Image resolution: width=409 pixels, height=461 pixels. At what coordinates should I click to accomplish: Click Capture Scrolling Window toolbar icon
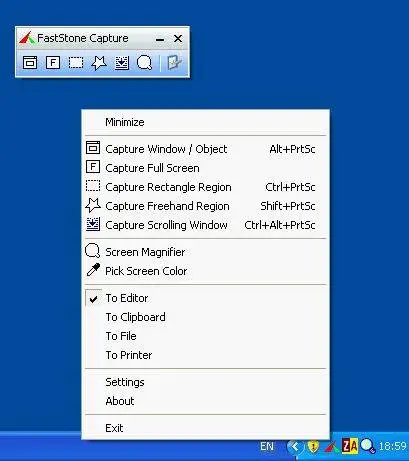pyautogui.click(x=122, y=63)
